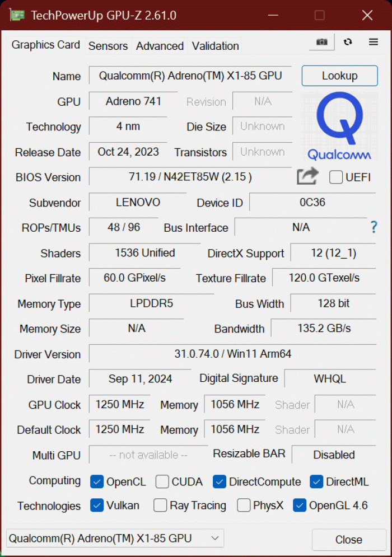This screenshot has width=392, height=557.
Task: Toggle the CUDA checkbox
Action: click(162, 481)
